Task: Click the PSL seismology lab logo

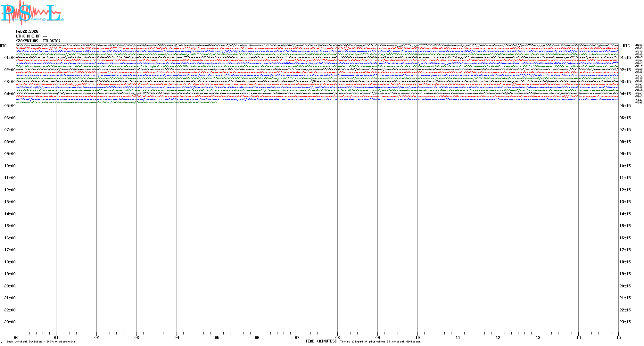Action: click(x=32, y=13)
